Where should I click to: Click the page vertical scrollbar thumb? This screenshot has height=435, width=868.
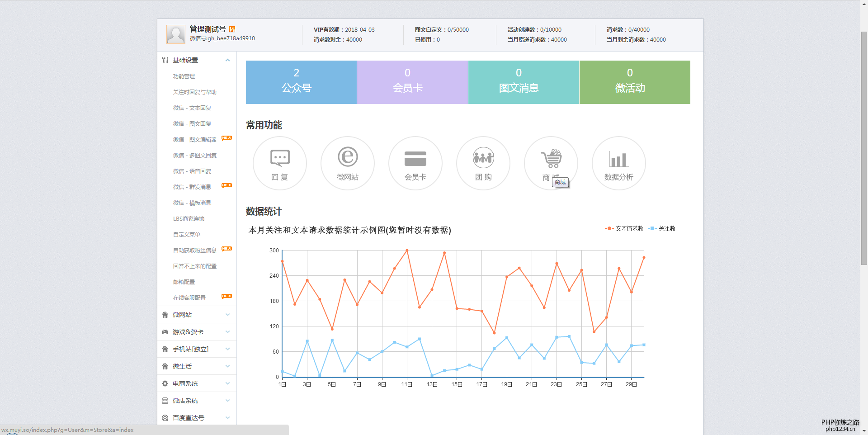click(x=864, y=148)
